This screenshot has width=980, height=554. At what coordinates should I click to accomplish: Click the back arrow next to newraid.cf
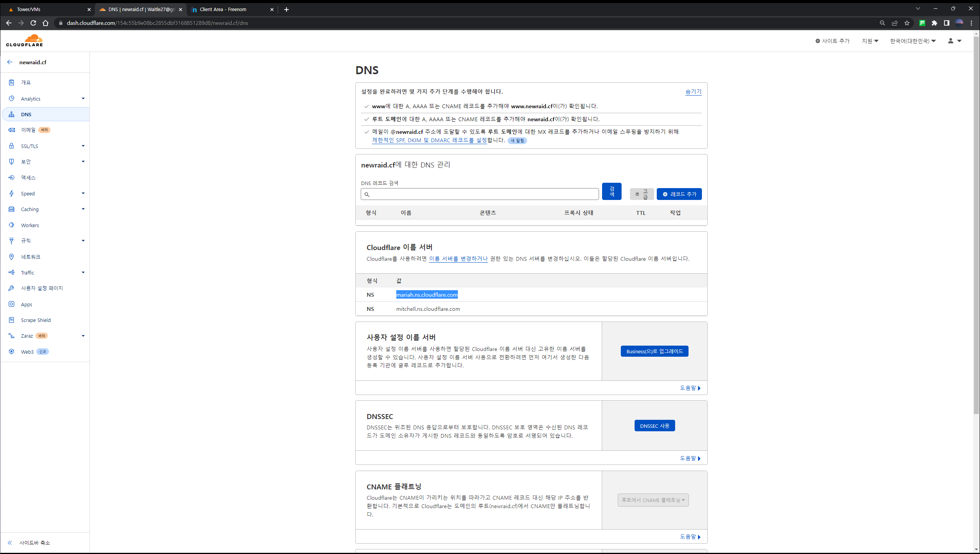click(x=10, y=62)
